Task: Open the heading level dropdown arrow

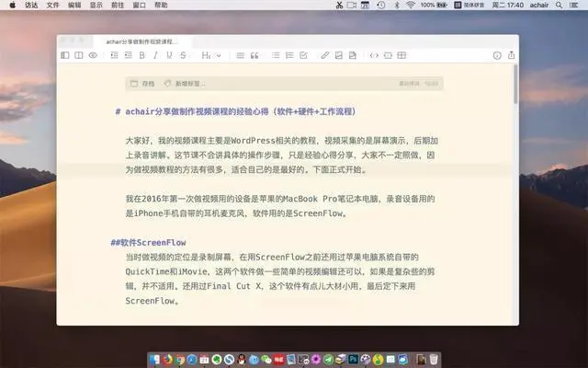Action: 219,55
